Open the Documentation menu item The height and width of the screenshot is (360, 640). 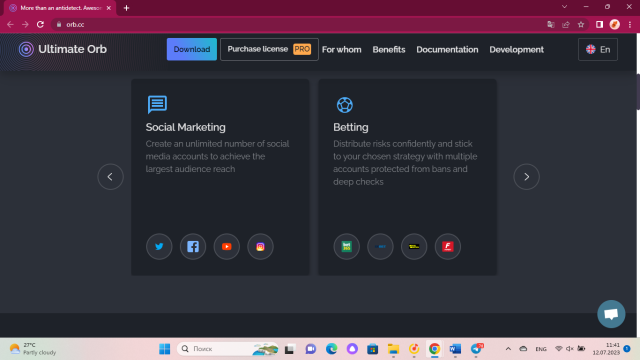(x=447, y=50)
